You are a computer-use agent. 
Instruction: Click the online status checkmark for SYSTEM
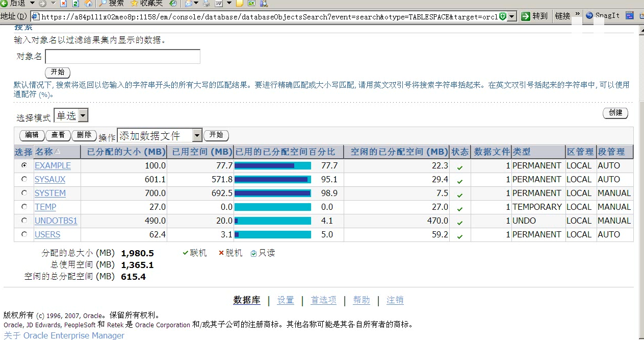point(460,195)
